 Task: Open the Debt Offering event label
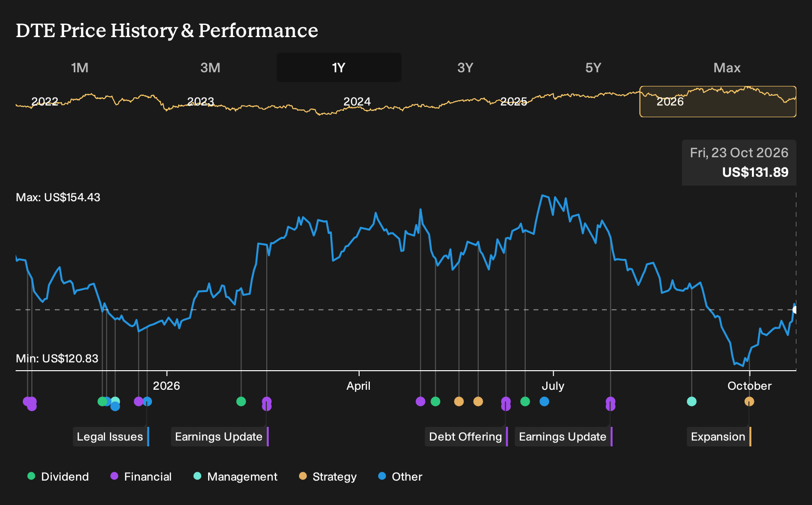click(x=467, y=437)
